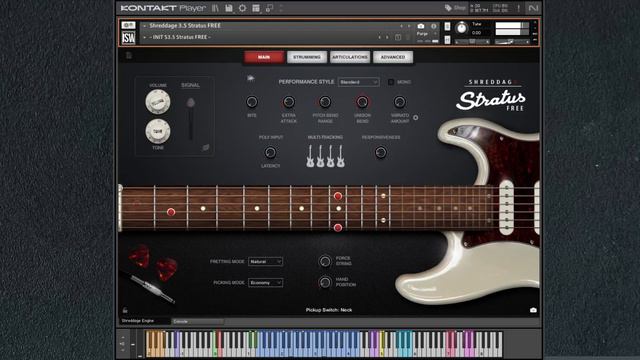
Task: Adjust the HAND POSITION knob
Action: click(325, 282)
